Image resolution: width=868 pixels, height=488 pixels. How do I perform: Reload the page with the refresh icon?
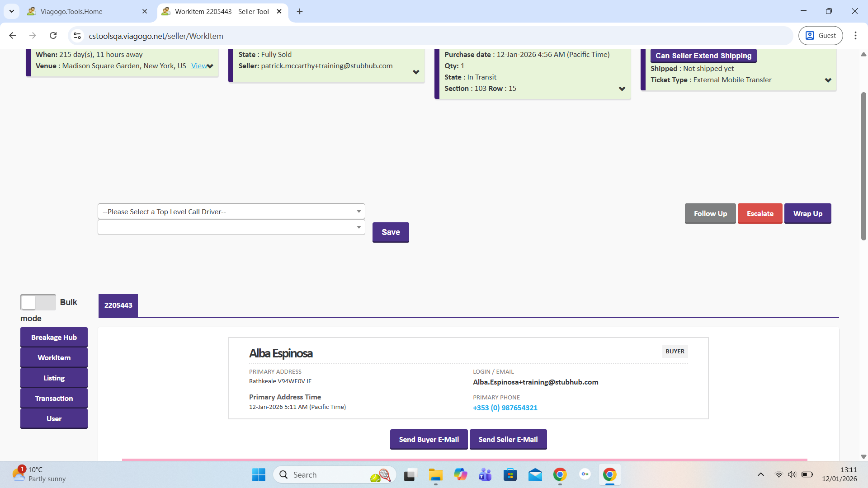53,36
